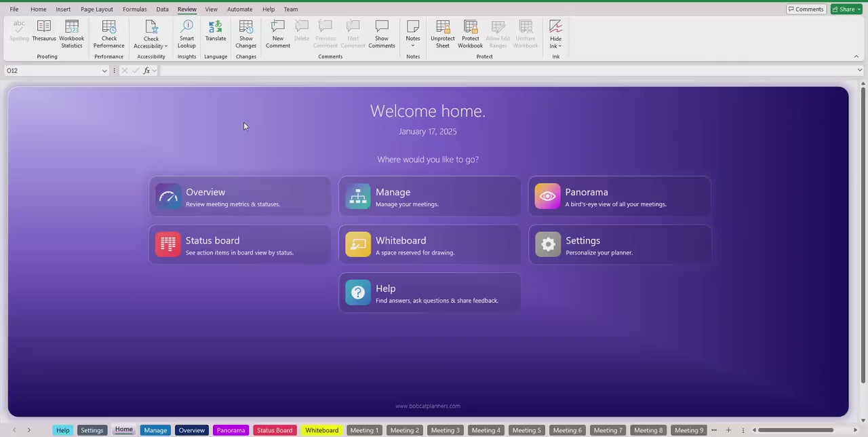
Task: Open the Overview gauge tile
Action: [240, 197]
